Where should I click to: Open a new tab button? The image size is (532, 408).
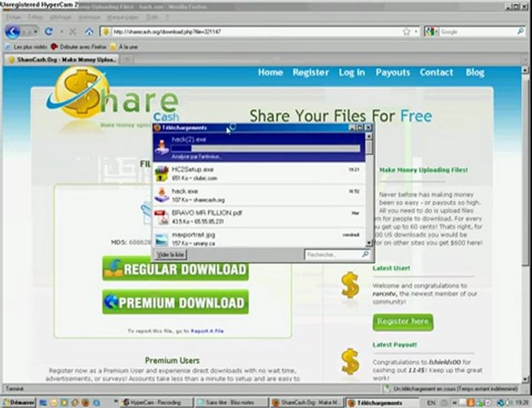[126, 59]
